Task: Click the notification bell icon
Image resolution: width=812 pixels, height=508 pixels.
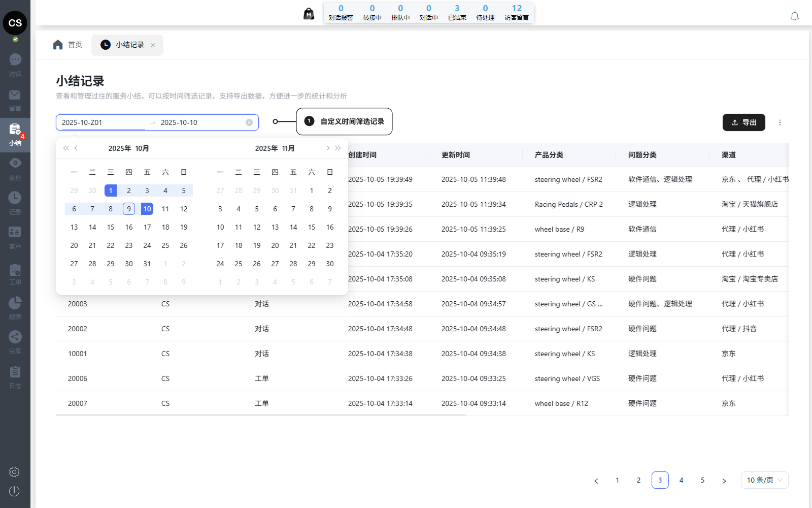Action: pyautogui.click(x=795, y=16)
